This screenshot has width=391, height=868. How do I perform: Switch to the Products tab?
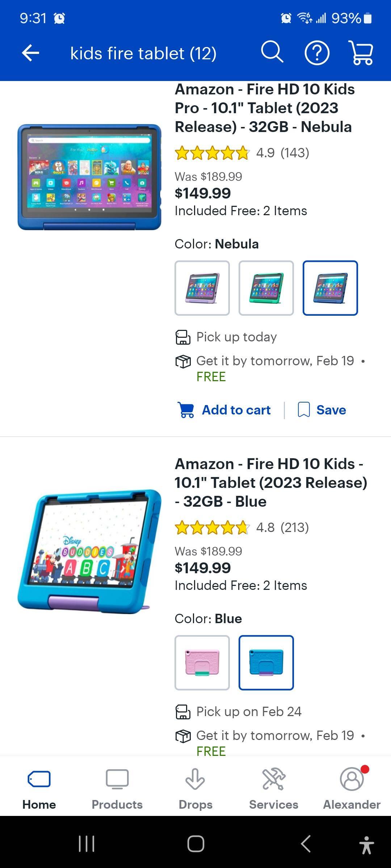(x=117, y=788)
